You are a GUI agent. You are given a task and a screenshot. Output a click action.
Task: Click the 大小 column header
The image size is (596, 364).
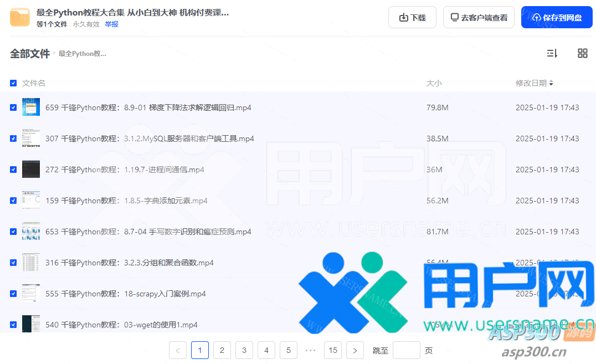point(434,83)
